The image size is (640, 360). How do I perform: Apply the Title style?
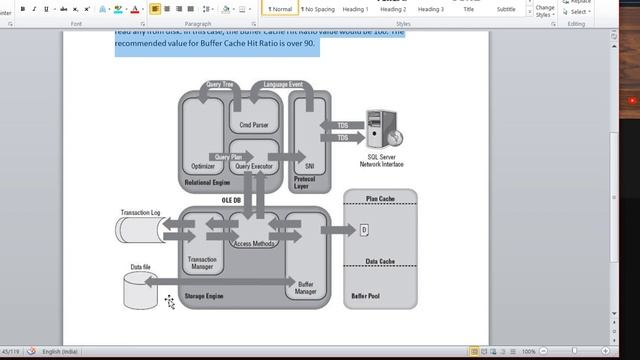(469, 8)
